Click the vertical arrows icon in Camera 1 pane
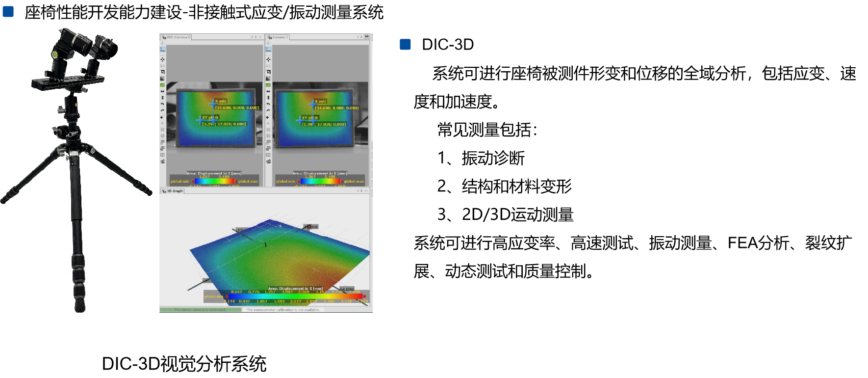868x378 pixels. 268,98
